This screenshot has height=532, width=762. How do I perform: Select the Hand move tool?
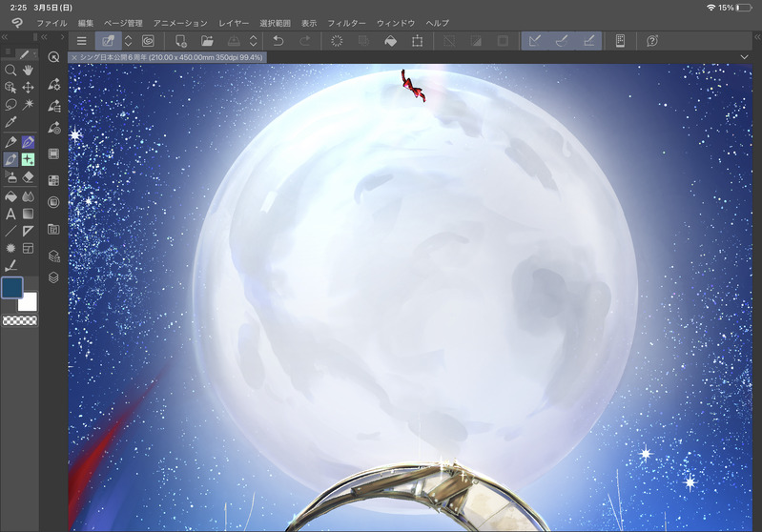coord(28,71)
